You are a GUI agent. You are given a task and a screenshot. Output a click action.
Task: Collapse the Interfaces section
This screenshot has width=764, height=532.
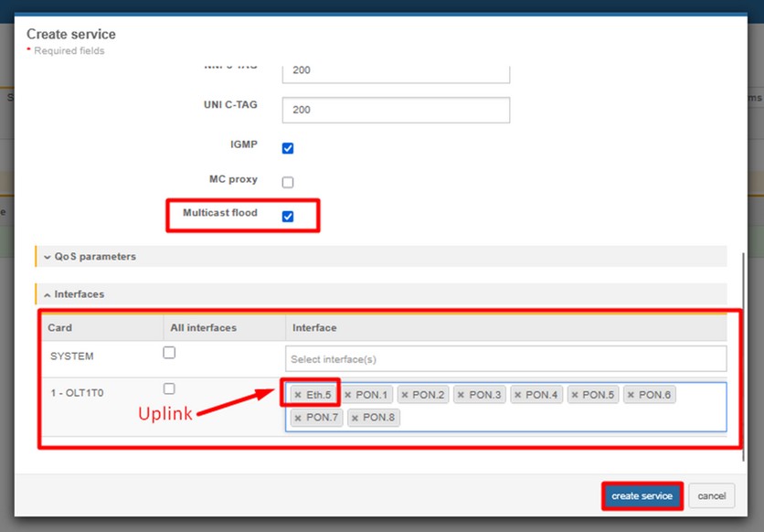tap(79, 294)
